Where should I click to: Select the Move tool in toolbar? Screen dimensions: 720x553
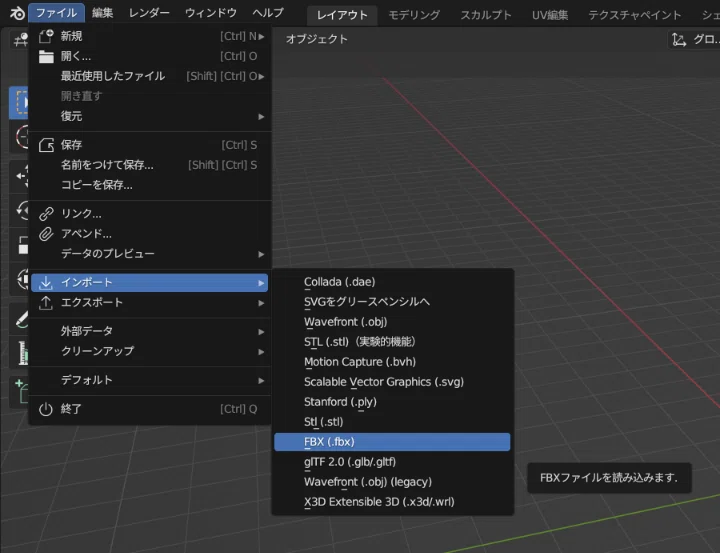(x=19, y=176)
